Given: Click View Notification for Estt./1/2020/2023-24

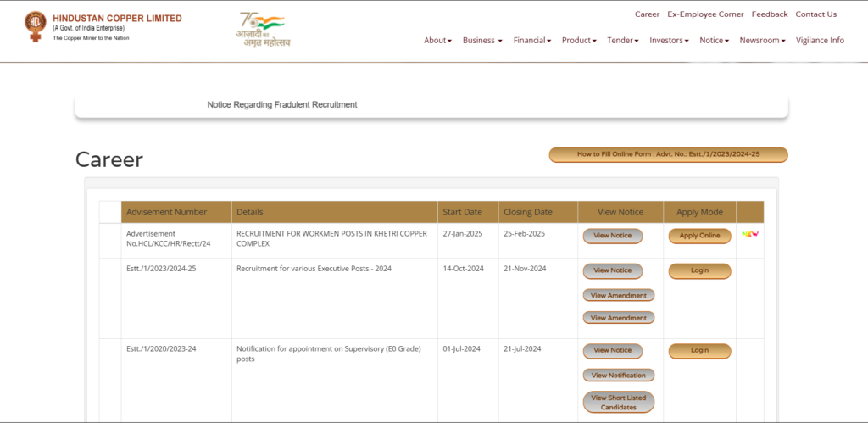Looking at the screenshot, I should point(618,376).
